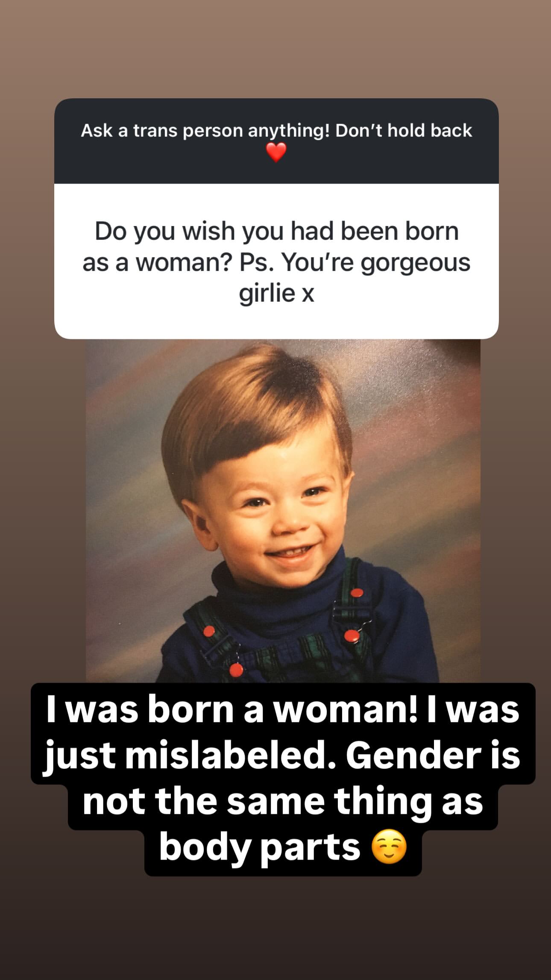Tap the 'body parts' caption text

pyautogui.click(x=260, y=848)
